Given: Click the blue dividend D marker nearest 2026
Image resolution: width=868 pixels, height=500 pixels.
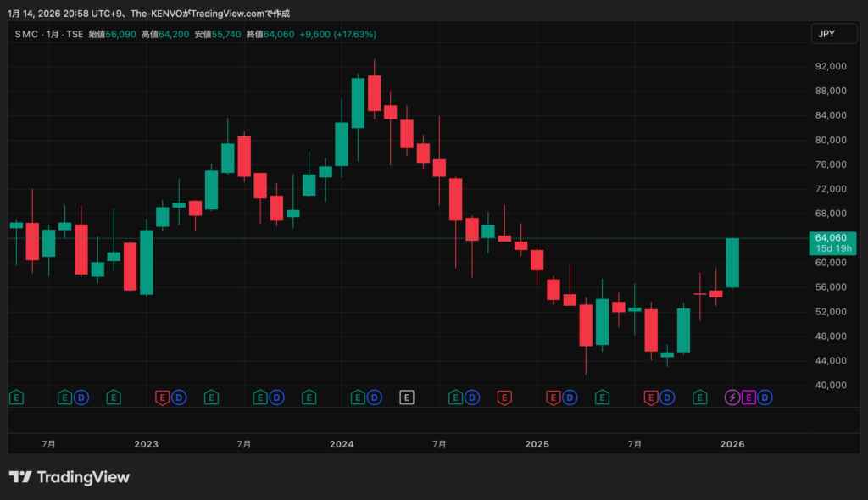Looking at the screenshot, I should (765, 397).
